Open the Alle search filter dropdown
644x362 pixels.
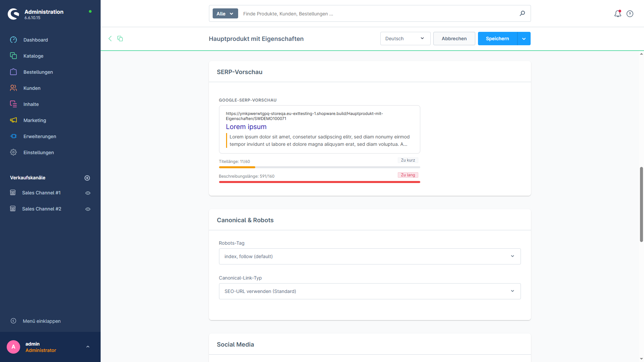(225, 14)
